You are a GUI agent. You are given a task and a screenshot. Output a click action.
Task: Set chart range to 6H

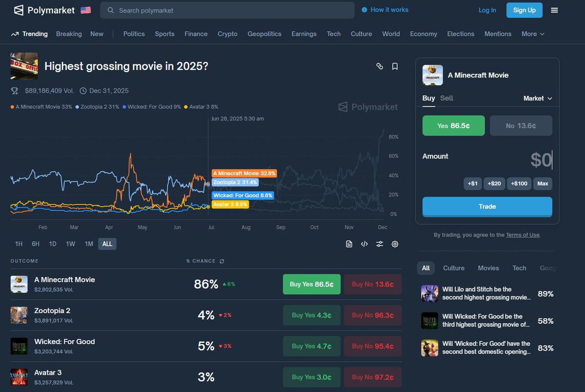pyautogui.click(x=36, y=244)
